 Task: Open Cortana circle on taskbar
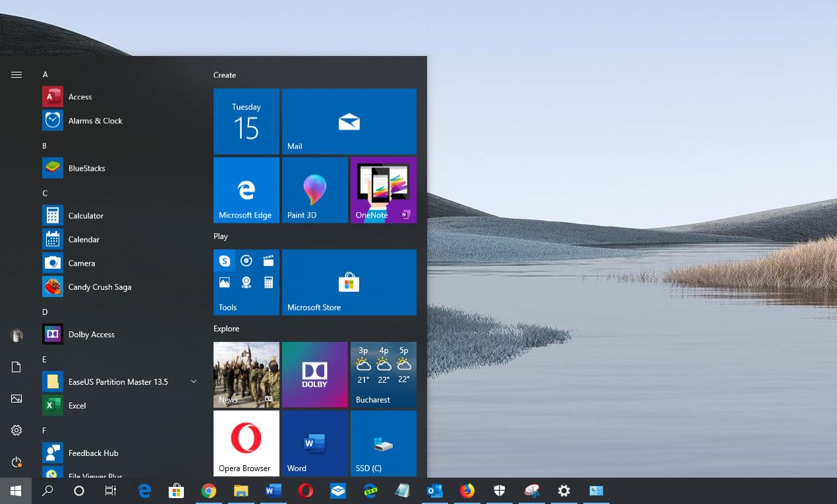(x=79, y=491)
